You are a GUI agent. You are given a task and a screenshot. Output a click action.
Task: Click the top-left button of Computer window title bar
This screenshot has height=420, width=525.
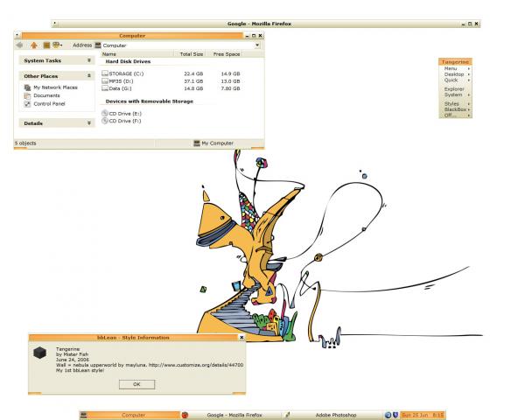click(17, 35)
